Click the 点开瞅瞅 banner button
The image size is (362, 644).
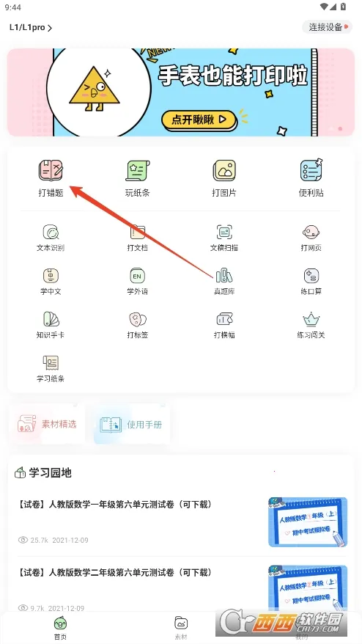point(199,120)
